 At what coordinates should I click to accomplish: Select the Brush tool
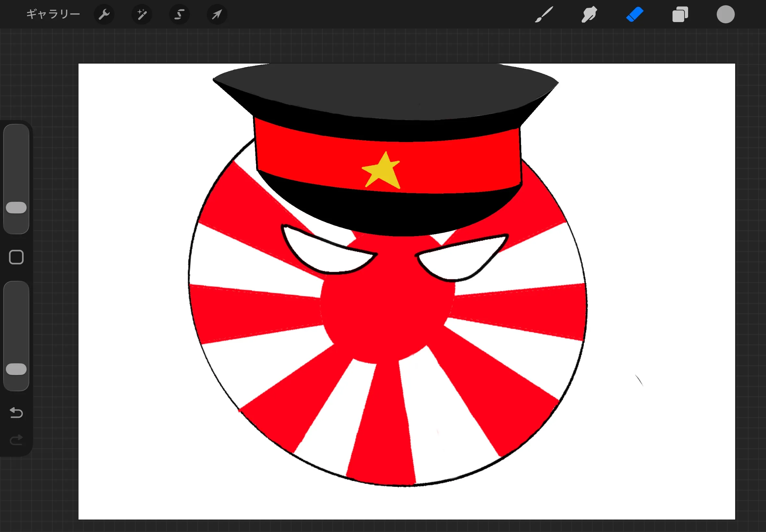[x=544, y=14]
